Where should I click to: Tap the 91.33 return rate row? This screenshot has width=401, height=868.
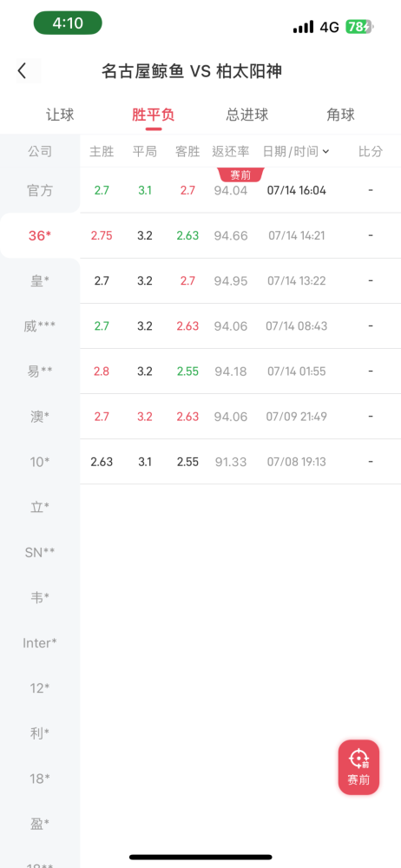pos(240,462)
